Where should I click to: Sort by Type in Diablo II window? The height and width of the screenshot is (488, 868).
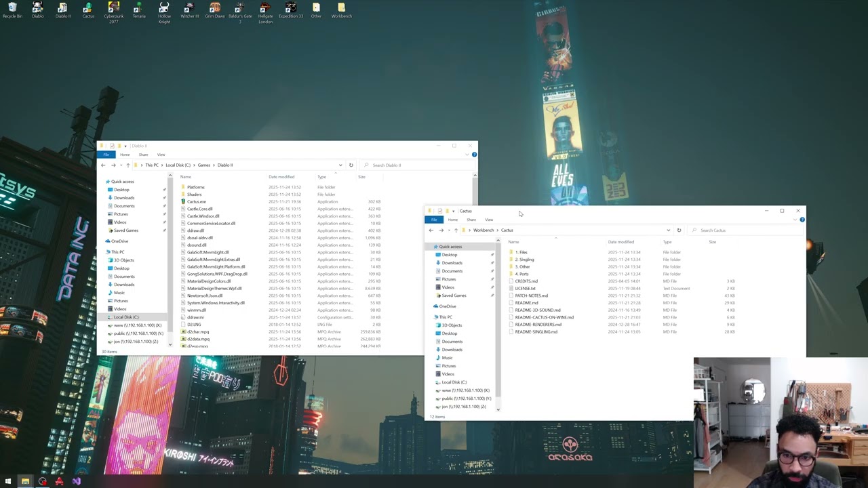[322, 177]
